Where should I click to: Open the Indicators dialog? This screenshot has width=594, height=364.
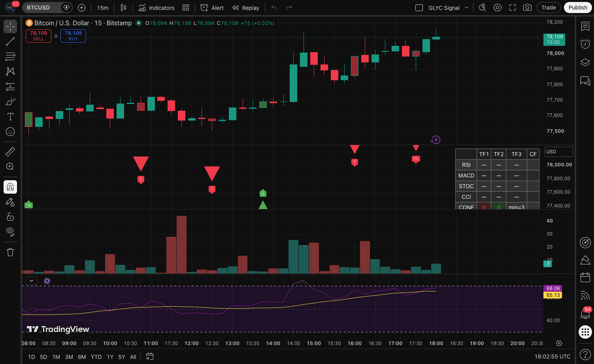(x=157, y=8)
